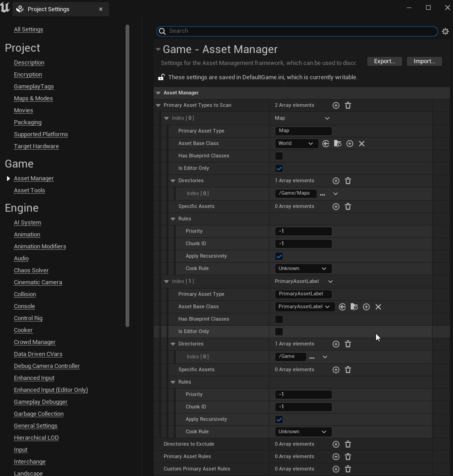Screen dimensions: 453x476
Task: Empty Specific Assets of PrimaryAssetLabel entry
Action: (348, 370)
